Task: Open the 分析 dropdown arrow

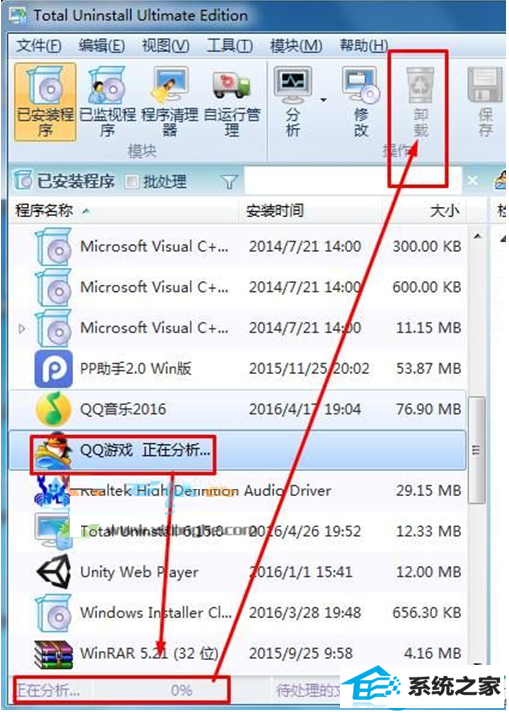Action: (x=323, y=100)
